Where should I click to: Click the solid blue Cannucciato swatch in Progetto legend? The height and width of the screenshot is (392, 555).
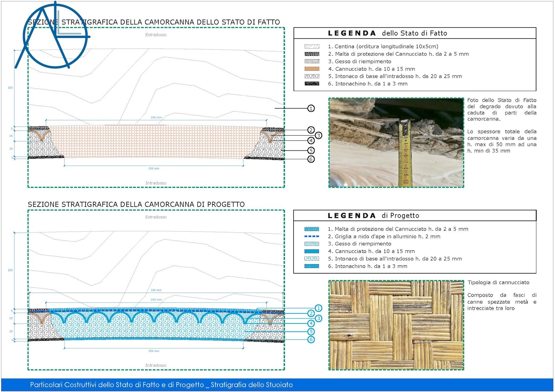[x=312, y=251]
